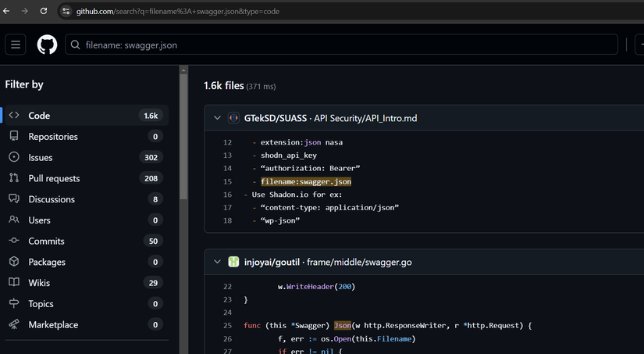Click the Wikis book icon

coord(14,282)
